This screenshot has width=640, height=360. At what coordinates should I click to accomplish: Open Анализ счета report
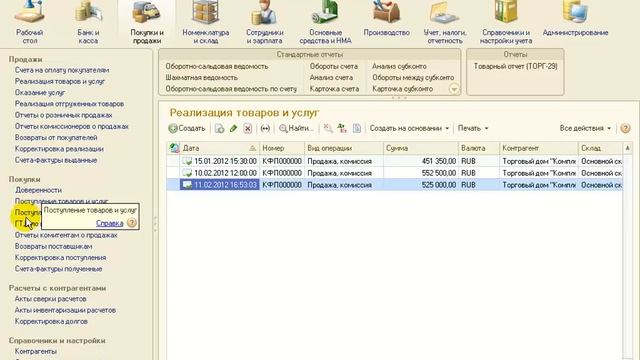[x=331, y=77]
